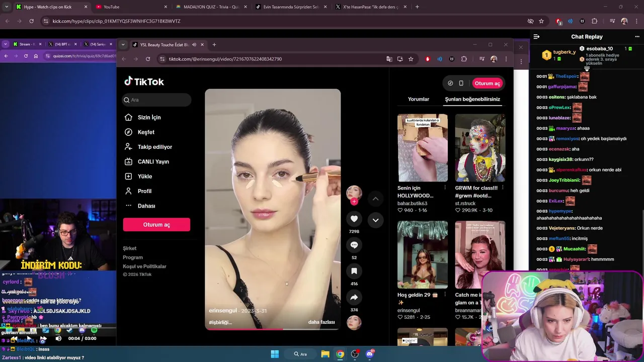Bookmark the video showing 416 saves

(x=354, y=271)
